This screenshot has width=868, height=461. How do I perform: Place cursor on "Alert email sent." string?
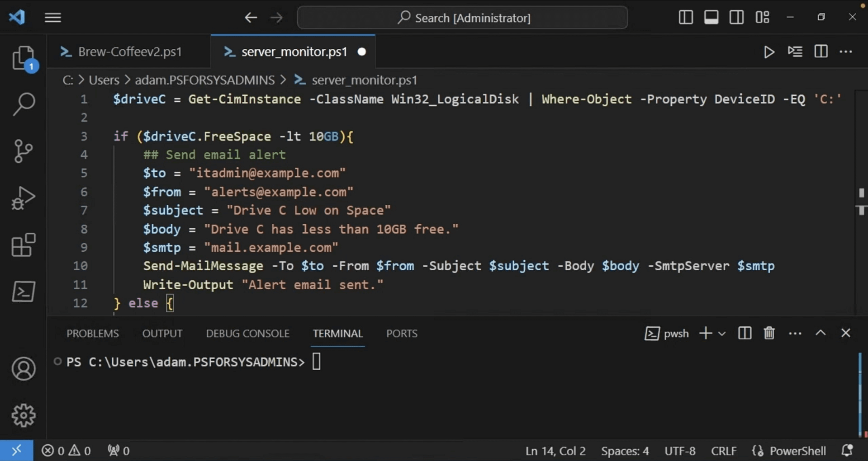point(313,285)
